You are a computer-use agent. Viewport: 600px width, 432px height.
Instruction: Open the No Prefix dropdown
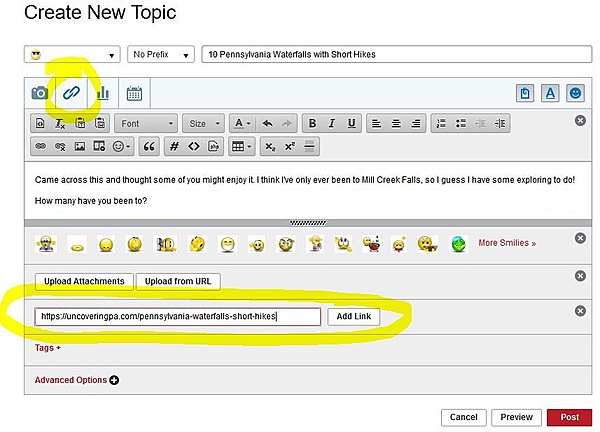point(160,54)
